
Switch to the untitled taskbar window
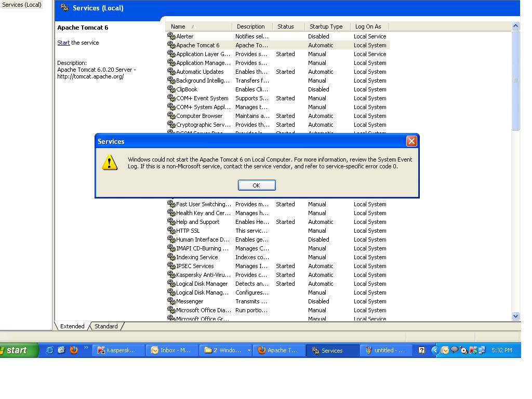(386, 350)
